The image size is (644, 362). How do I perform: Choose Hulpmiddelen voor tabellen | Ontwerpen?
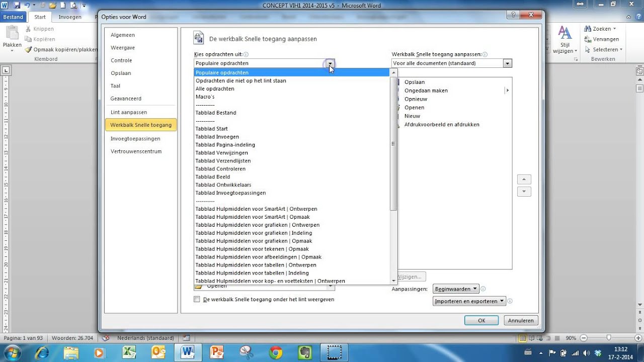point(292,265)
